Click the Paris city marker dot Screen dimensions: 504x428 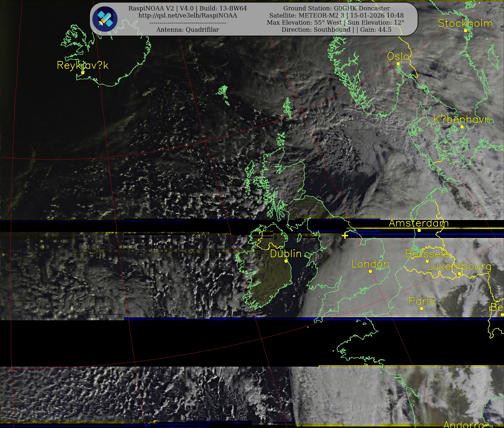coord(422,308)
